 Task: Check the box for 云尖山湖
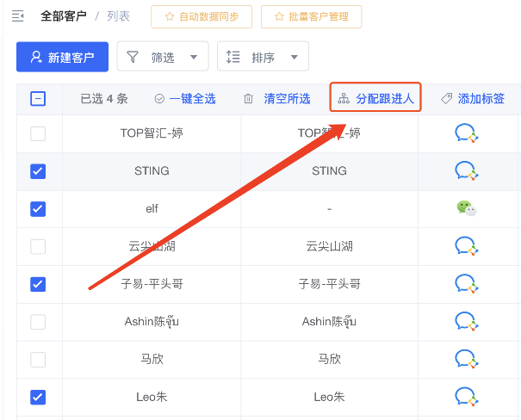point(38,247)
